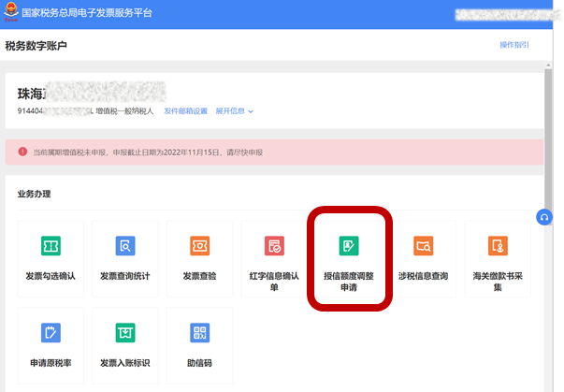Screen dimensions: 564x392
Task: Open the 发票查验 orange icon
Action: click(199, 246)
